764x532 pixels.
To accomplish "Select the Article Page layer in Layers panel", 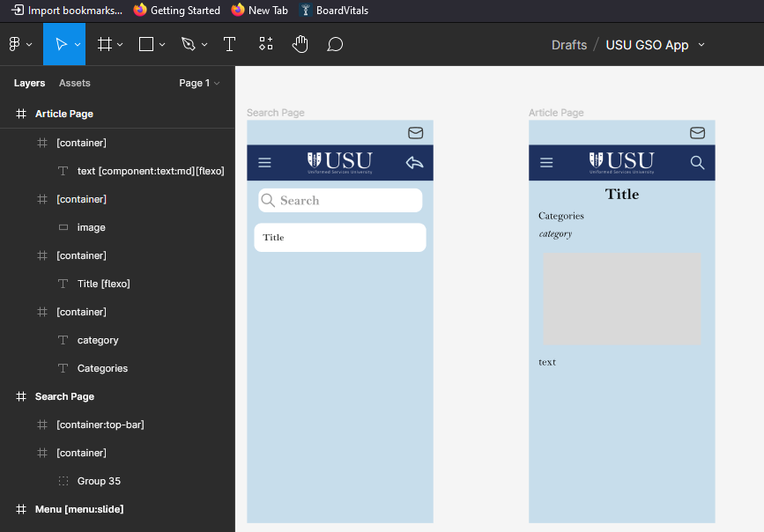I will point(117,114).
